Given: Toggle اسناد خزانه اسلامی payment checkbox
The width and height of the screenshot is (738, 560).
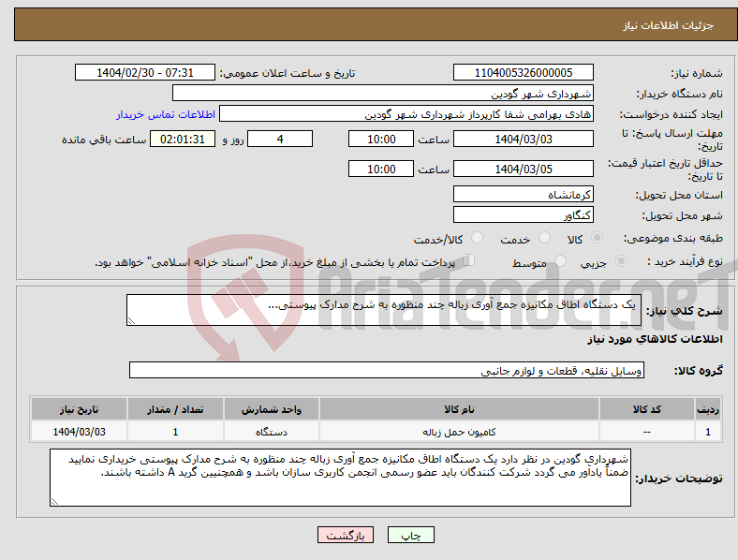Looking at the screenshot, I should (469, 260).
